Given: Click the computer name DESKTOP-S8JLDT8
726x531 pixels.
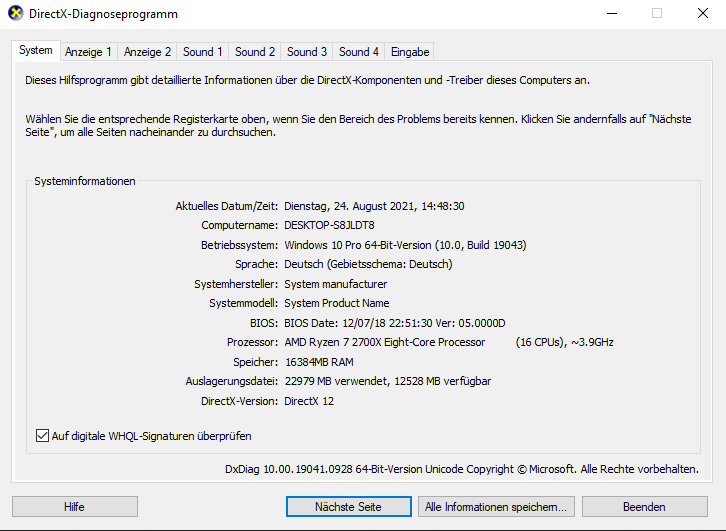Looking at the screenshot, I should [x=329, y=225].
